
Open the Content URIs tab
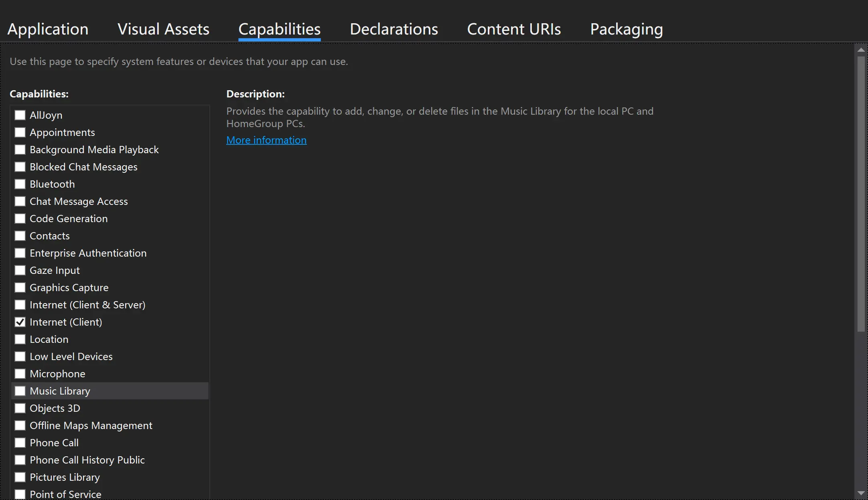pos(514,29)
